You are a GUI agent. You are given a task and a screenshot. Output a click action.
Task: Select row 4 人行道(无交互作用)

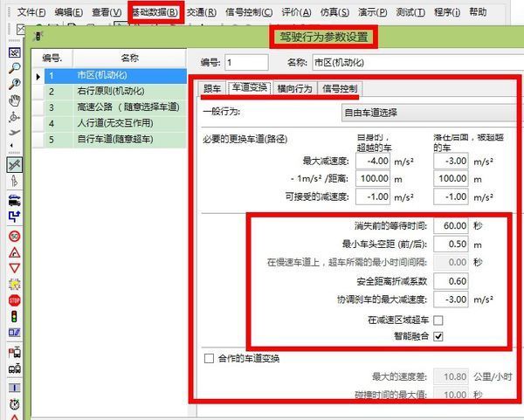coord(115,124)
